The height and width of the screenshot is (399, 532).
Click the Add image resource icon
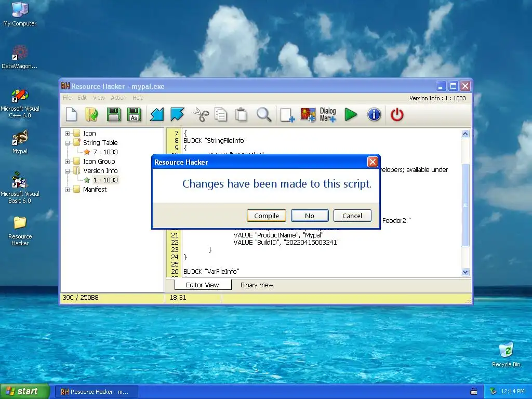click(308, 115)
